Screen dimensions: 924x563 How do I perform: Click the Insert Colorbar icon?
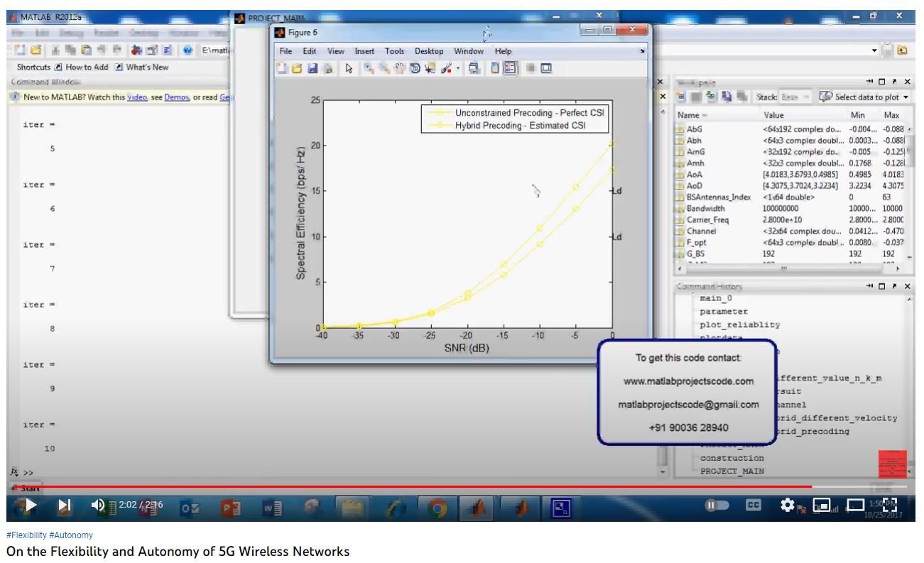pos(494,69)
